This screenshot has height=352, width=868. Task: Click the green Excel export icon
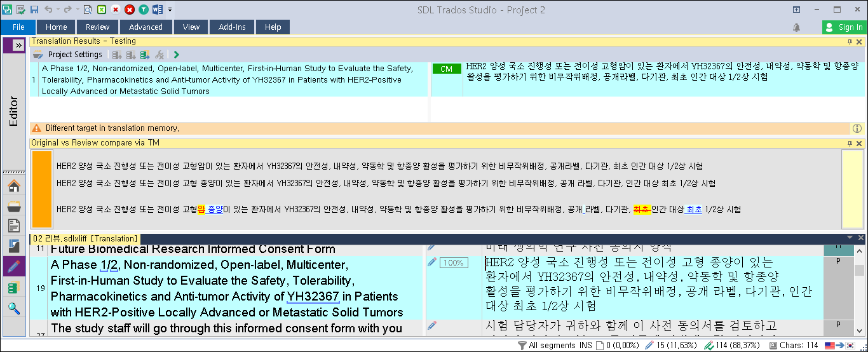(x=101, y=10)
